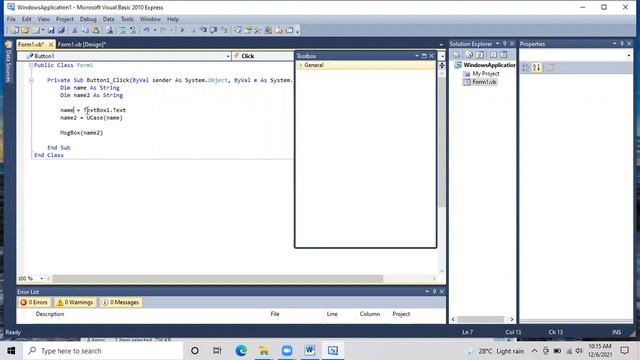The height and width of the screenshot is (360, 640).
Task: Open the Properties object selector dropdown
Action: (629, 55)
